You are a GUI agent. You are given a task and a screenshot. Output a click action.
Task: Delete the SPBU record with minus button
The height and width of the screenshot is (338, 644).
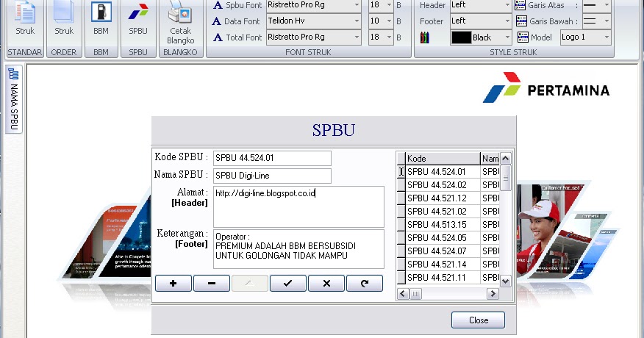(212, 284)
